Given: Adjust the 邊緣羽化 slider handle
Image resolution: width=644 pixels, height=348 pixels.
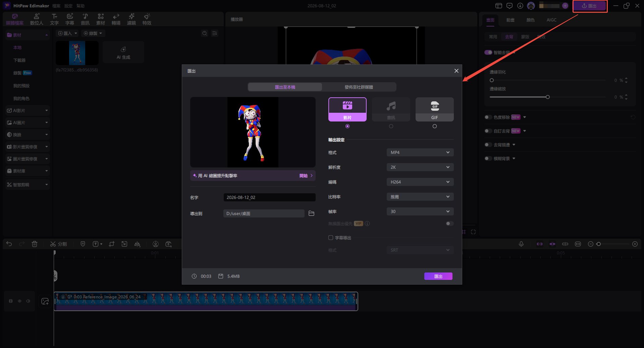Looking at the screenshot, I should [492, 80].
